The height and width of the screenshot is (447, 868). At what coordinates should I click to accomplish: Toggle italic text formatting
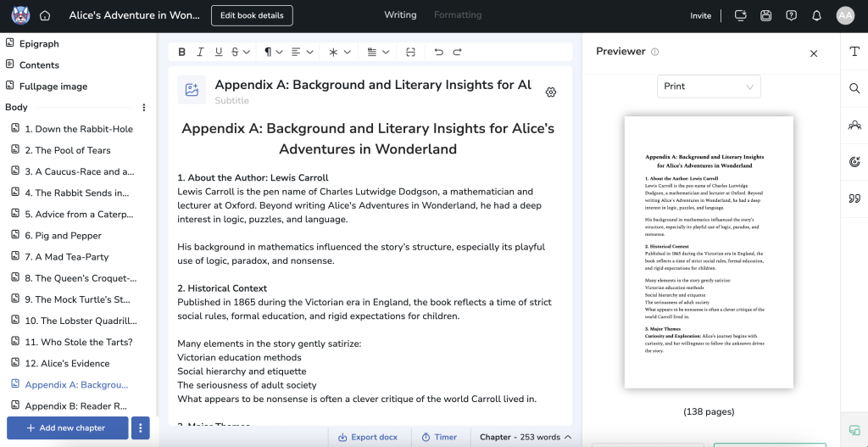point(200,53)
